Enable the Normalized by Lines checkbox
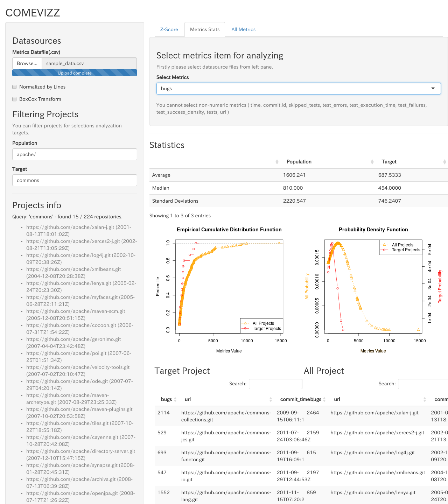Screen dimensions: 448x504 point(14,87)
